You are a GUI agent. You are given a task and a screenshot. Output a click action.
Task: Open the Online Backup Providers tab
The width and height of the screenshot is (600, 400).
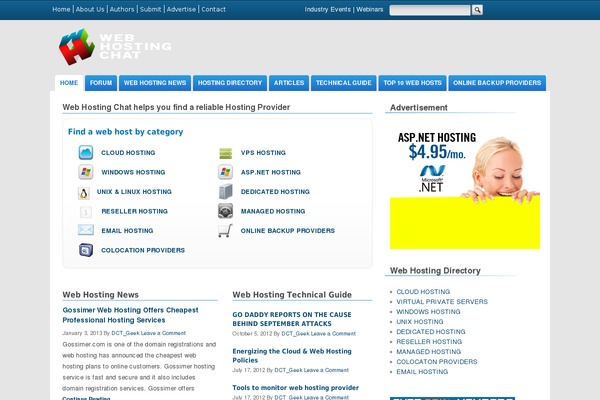click(x=497, y=83)
